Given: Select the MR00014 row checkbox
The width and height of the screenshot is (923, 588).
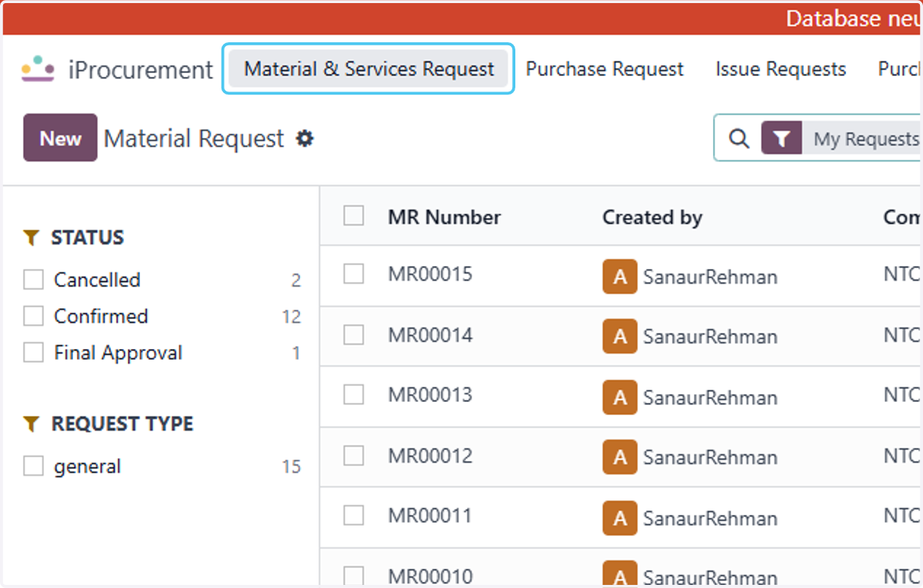Looking at the screenshot, I should (x=354, y=334).
